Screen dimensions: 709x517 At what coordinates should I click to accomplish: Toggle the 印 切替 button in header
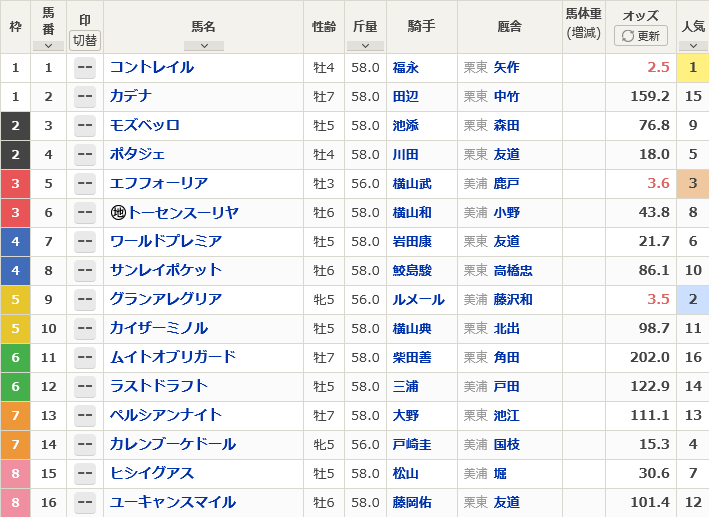point(85,40)
